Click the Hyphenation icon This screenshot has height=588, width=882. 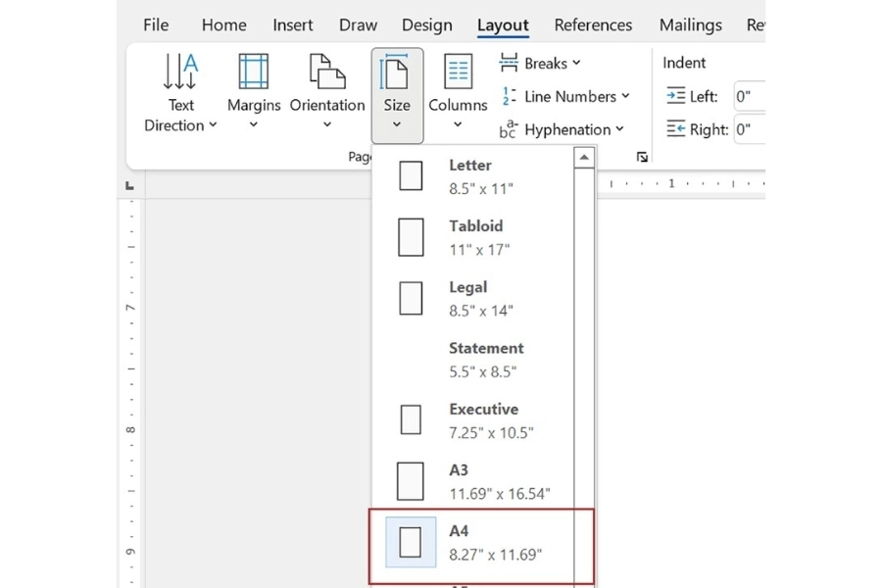[509, 129]
